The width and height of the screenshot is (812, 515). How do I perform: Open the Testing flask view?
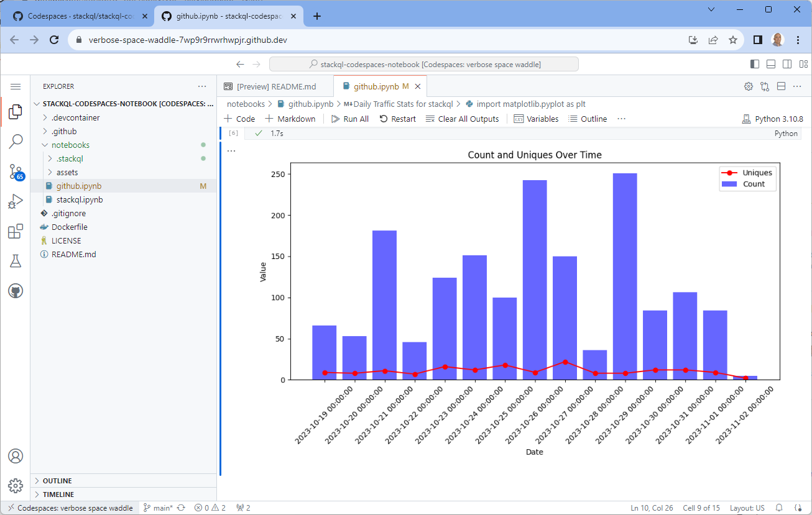(x=16, y=261)
